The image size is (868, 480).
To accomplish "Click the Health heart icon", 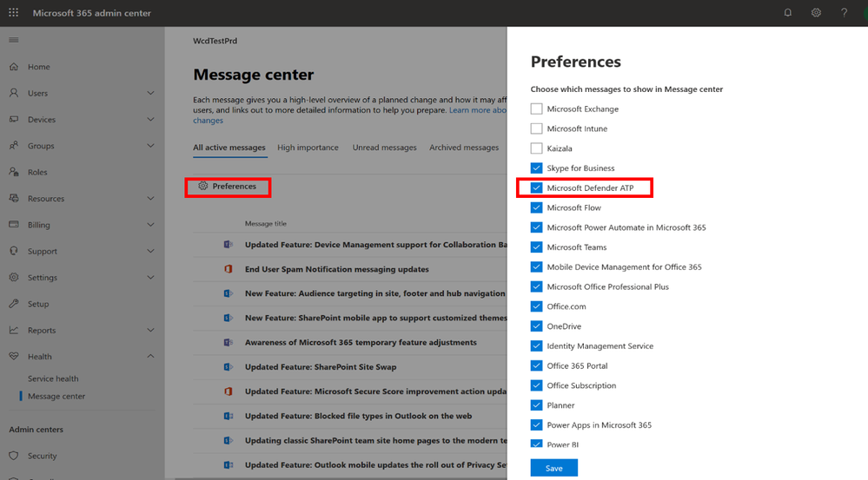I will coord(14,356).
